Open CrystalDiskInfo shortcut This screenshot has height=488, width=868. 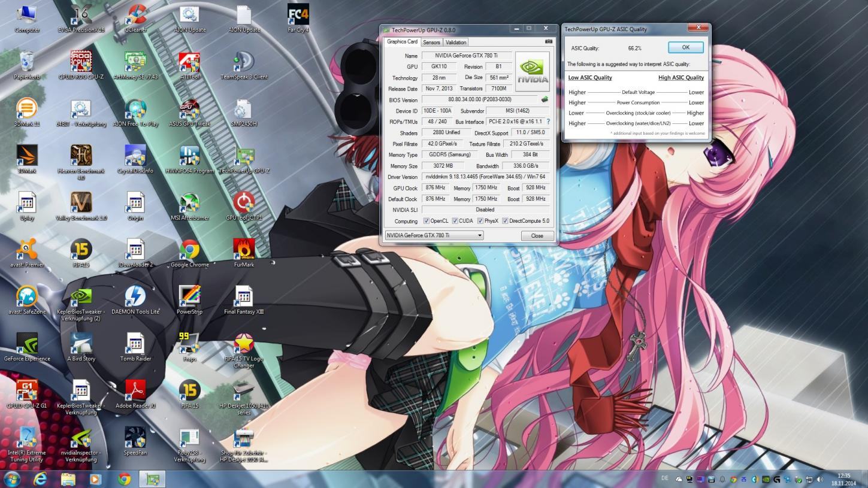point(135,159)
